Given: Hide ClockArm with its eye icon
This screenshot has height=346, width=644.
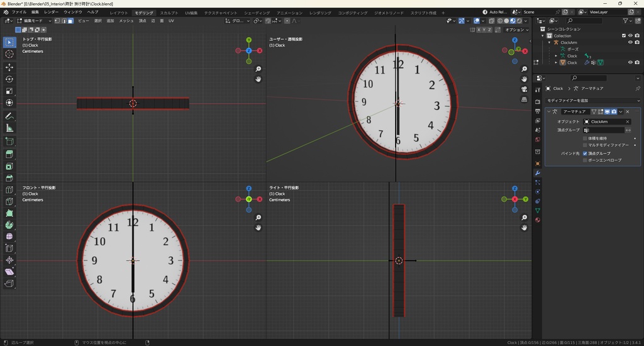Looking at the screenshot, I should [x=630, y=43].
